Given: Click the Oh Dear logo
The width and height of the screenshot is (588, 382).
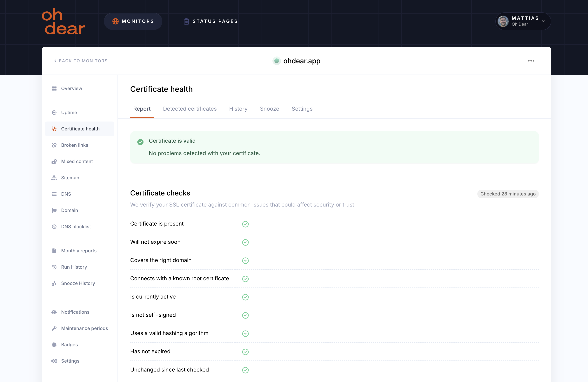Looking at the screenshot, I should tap(63, 22).
